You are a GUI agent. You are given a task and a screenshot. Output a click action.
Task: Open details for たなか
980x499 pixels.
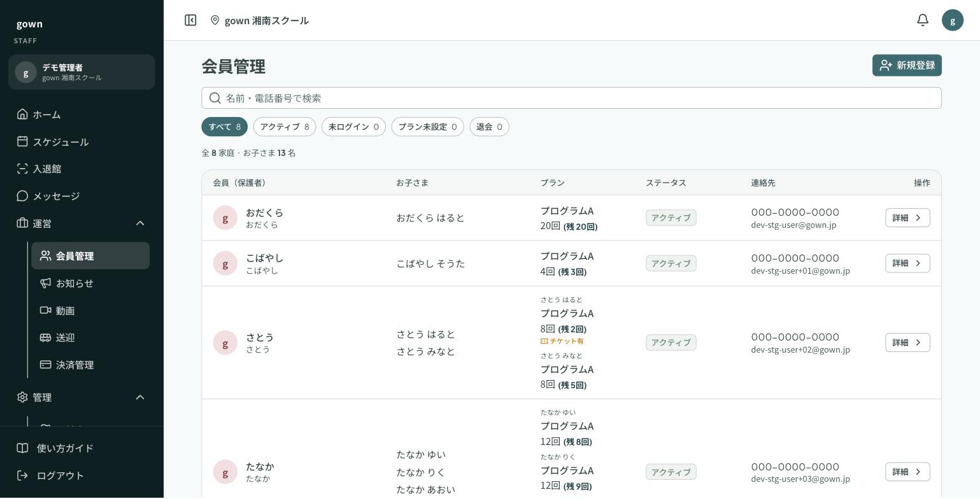click(x=907, y=472)
